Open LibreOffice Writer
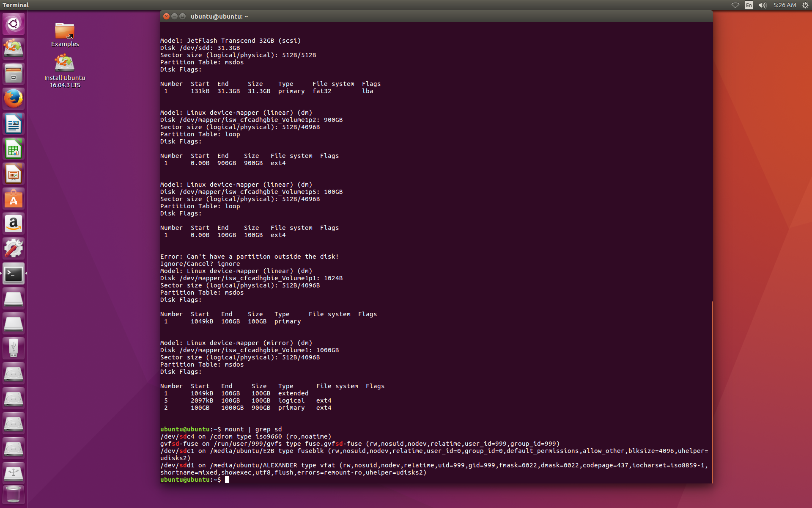Screen dimensions: 812x508 14,124
